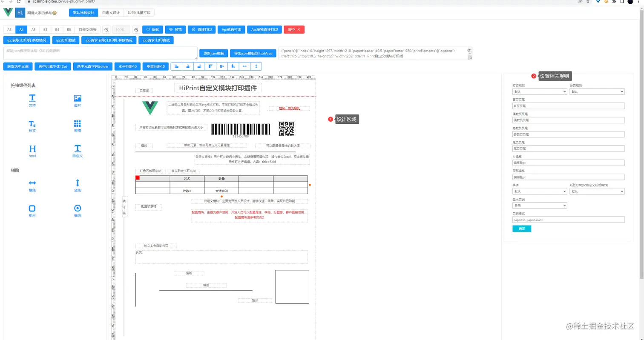Screen dimensions: 644x340
Task: Pick the 长文 long text component
Action: (32, 124)
